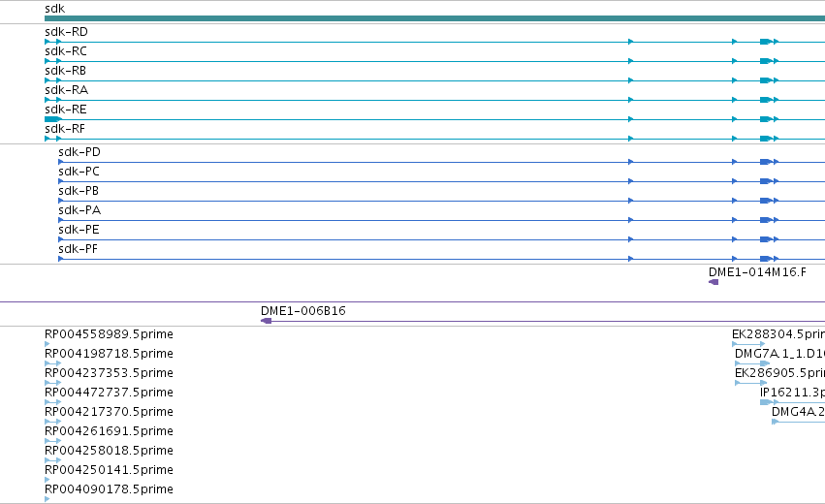The width and height of the screenshot is (825, 504).
Task: Open the RP004472737.5prime EST label
Action: click(x=109, y=393)
